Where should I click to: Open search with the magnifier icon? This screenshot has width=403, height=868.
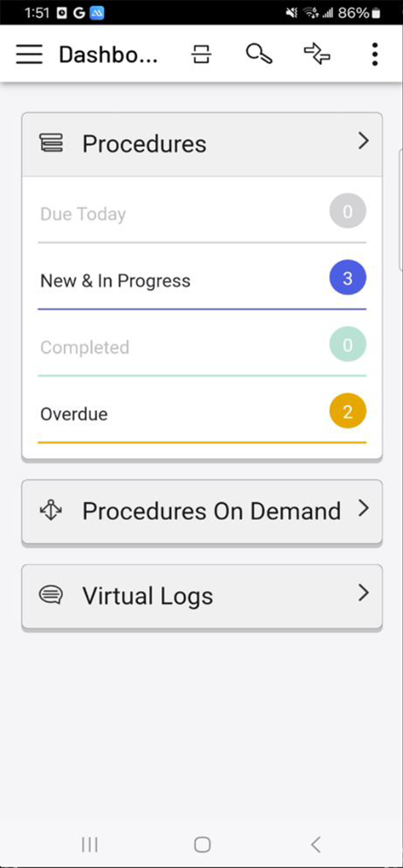258,54
